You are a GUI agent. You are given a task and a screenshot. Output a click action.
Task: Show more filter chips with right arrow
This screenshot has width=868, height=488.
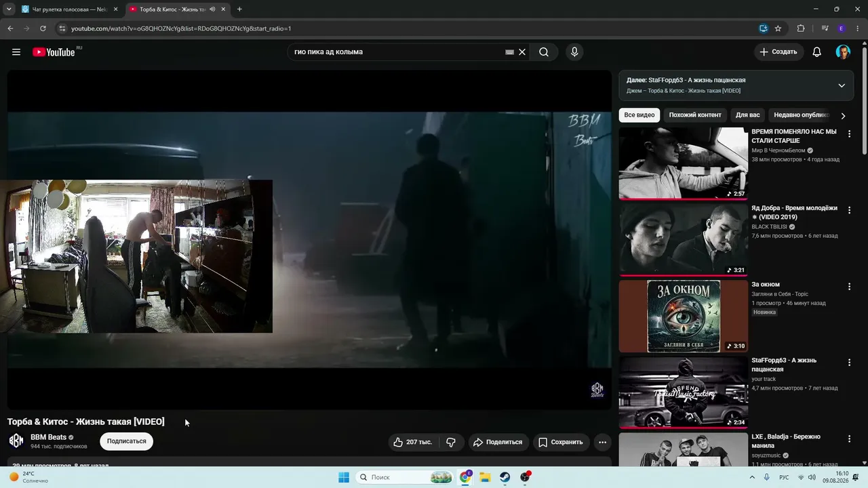click(x=843, y=116)
